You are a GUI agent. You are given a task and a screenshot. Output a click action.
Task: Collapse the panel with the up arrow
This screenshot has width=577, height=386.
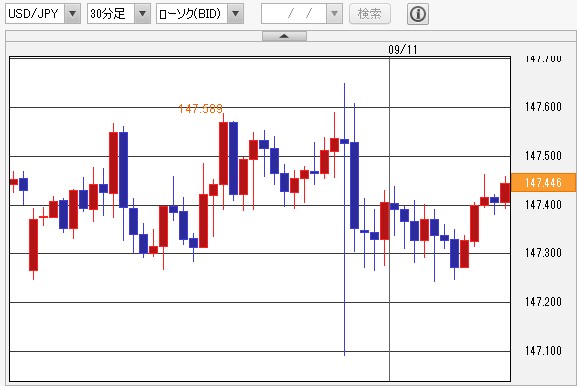pyautogui.click(x=284, y=36)
